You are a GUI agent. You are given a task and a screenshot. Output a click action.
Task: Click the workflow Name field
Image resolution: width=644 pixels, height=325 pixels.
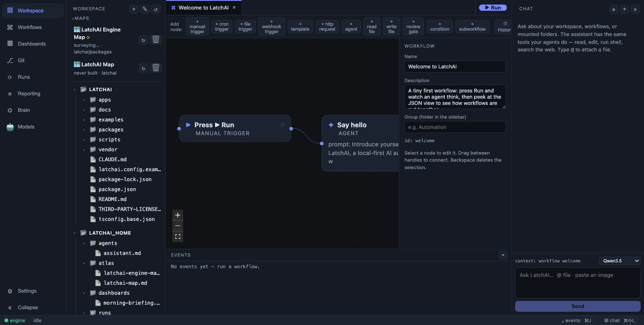455,67
